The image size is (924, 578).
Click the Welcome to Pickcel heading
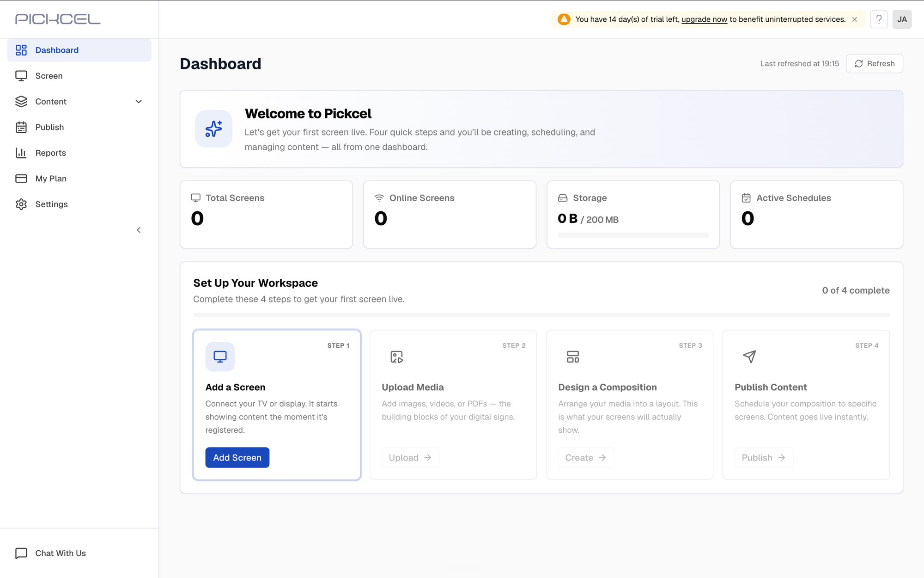(308, 114)
